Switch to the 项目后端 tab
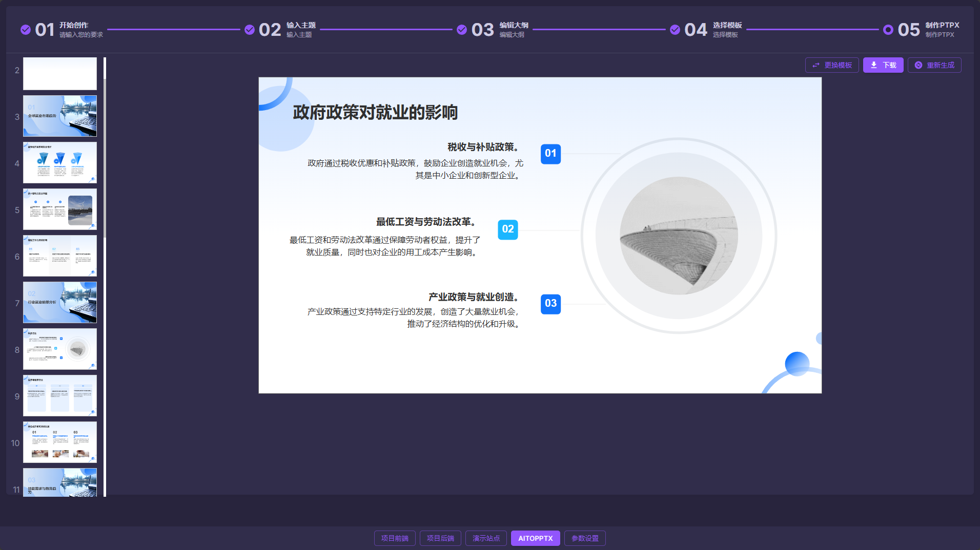The width and height of the screenshot is (980, 550). click(x=440, y=538)
